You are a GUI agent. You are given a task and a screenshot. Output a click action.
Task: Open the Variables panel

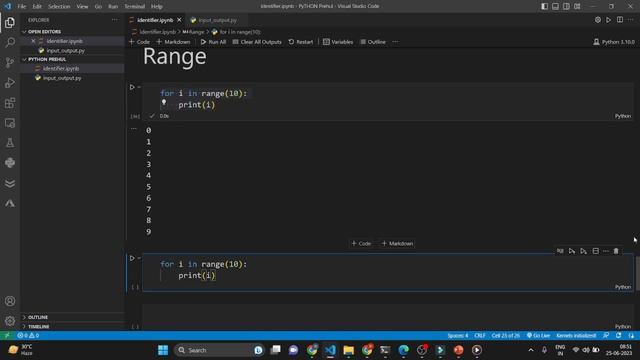click(x=338, y=42)
